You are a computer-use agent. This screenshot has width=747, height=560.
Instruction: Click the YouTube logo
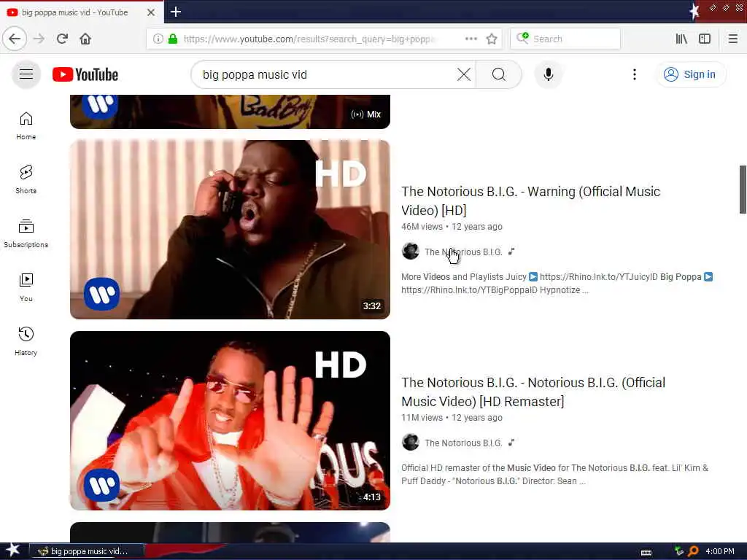pyautogui.click(x=85, y=74)
